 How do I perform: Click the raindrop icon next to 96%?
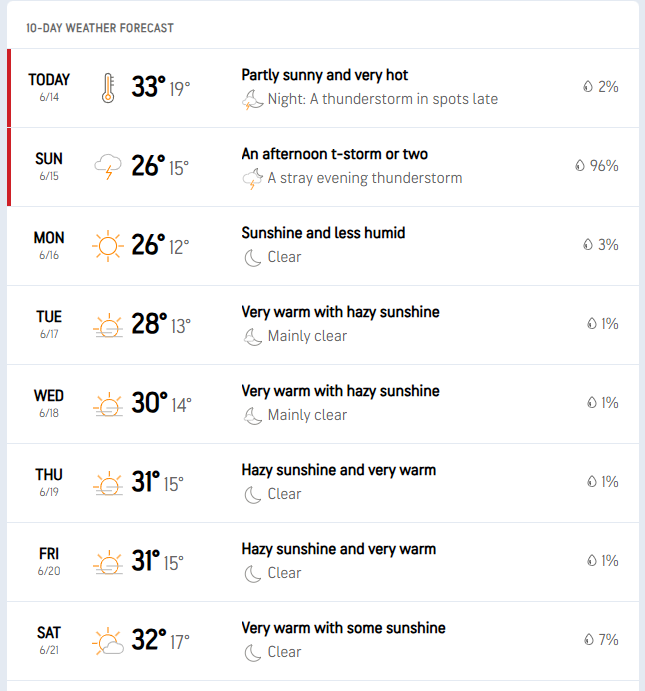coord(580,165)
